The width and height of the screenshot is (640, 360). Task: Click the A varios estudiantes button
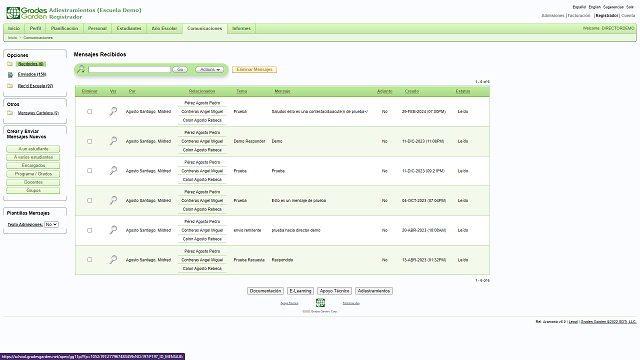click(x=33, y=157)
